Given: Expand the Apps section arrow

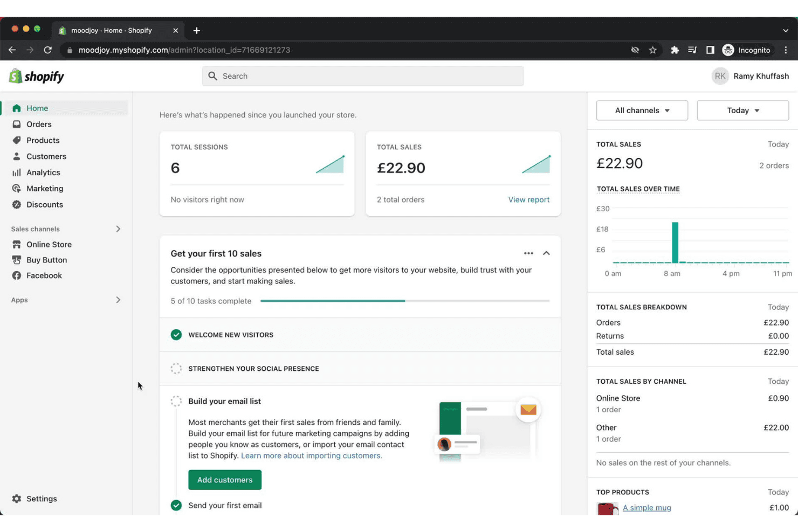Looking at the screenshot, I should pyautogui.click(x=118, y=300).
